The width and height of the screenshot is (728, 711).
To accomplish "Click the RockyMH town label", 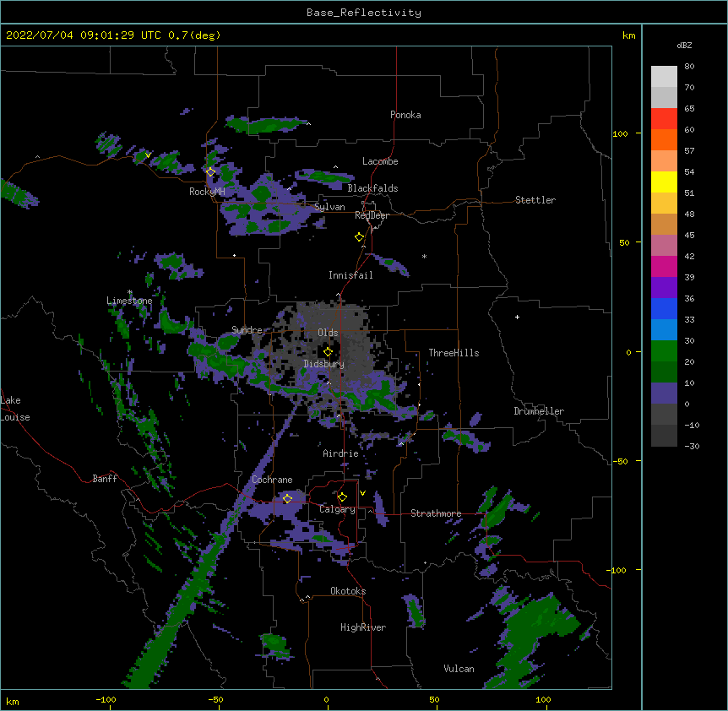I will [207, 192].
